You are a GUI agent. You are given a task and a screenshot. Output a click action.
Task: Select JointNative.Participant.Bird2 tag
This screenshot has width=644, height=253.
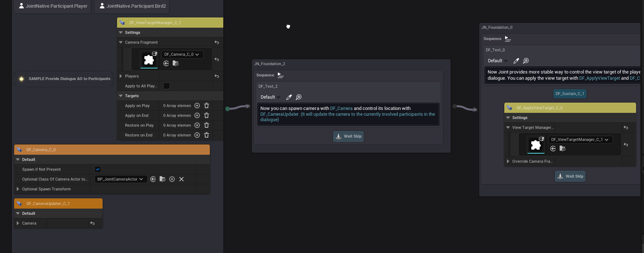pos(132,6)
